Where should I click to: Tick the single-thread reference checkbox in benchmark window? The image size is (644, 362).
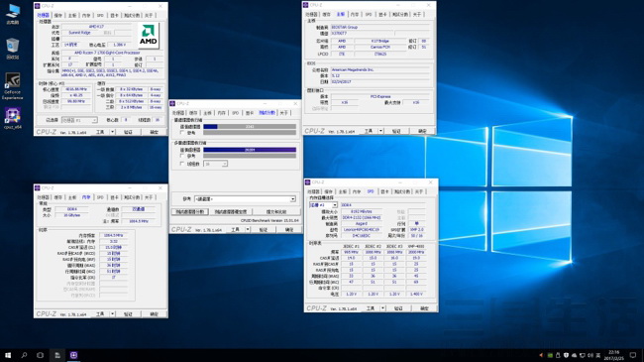click(x=182, y=133)
